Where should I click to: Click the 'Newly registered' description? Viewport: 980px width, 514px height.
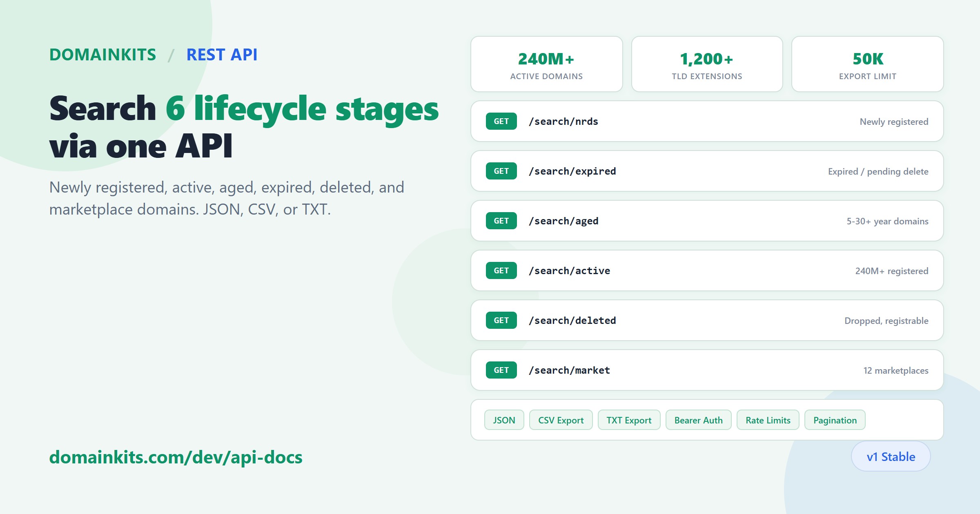click(894, 122)
